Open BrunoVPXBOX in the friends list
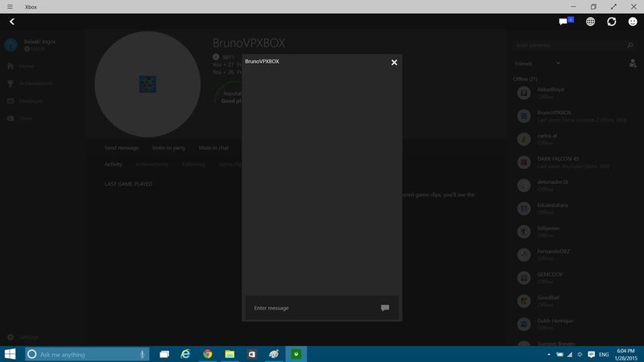This screenshot has height=362, width=644. [575, 116]
